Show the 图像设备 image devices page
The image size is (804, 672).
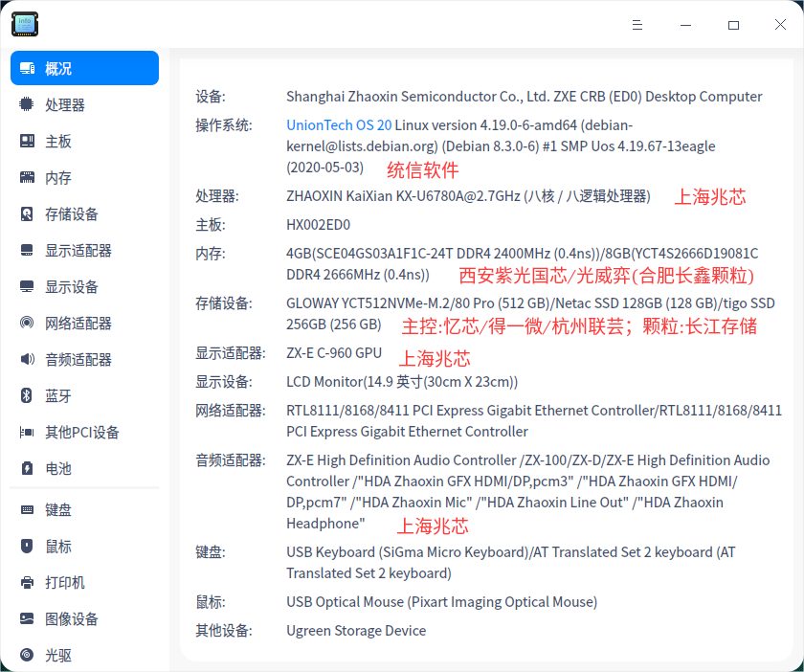coord(72,619)
